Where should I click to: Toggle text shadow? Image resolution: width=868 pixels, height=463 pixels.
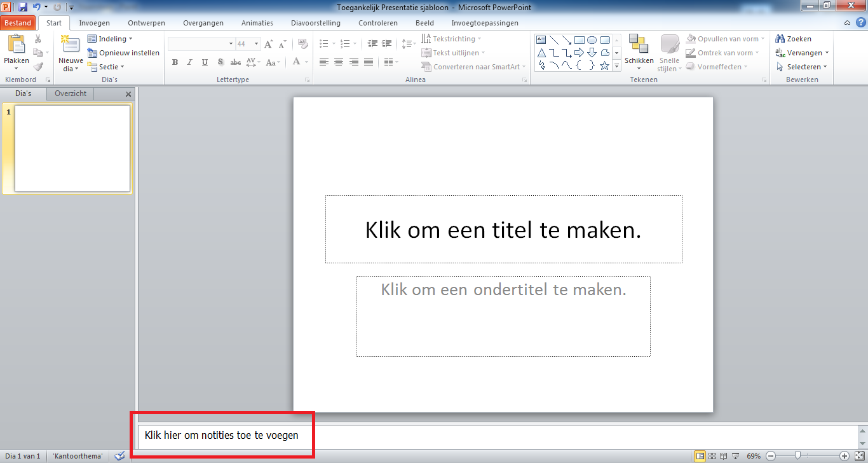coord(220,62)
